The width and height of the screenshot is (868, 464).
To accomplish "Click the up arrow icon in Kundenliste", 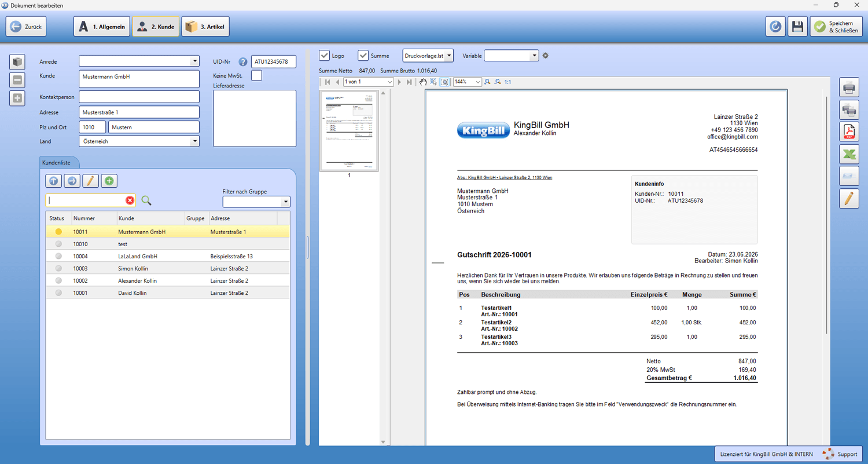I will coord(53,181).
